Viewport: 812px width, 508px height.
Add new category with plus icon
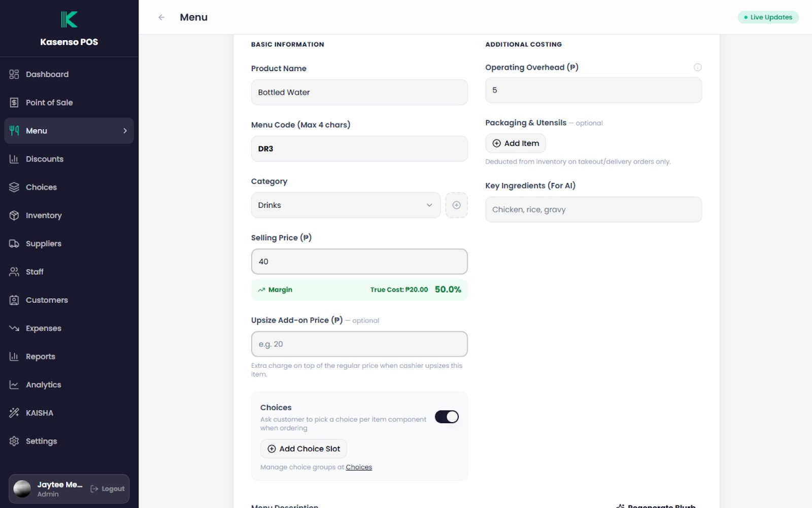pos(456,205)
